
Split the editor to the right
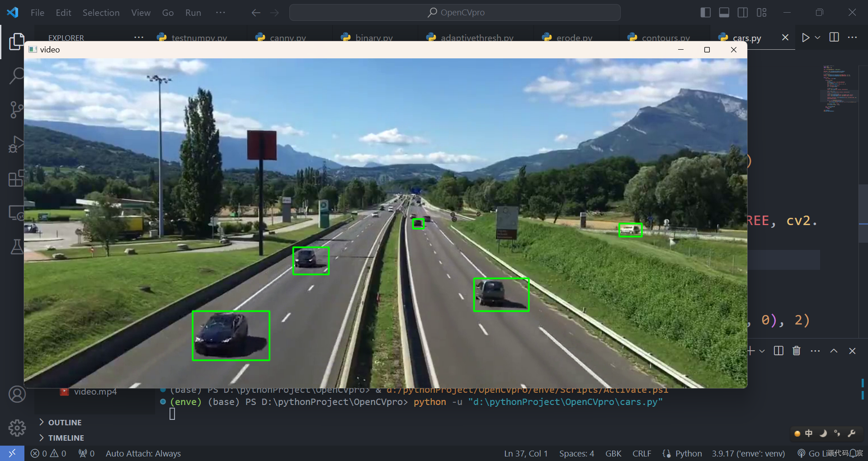835,37
